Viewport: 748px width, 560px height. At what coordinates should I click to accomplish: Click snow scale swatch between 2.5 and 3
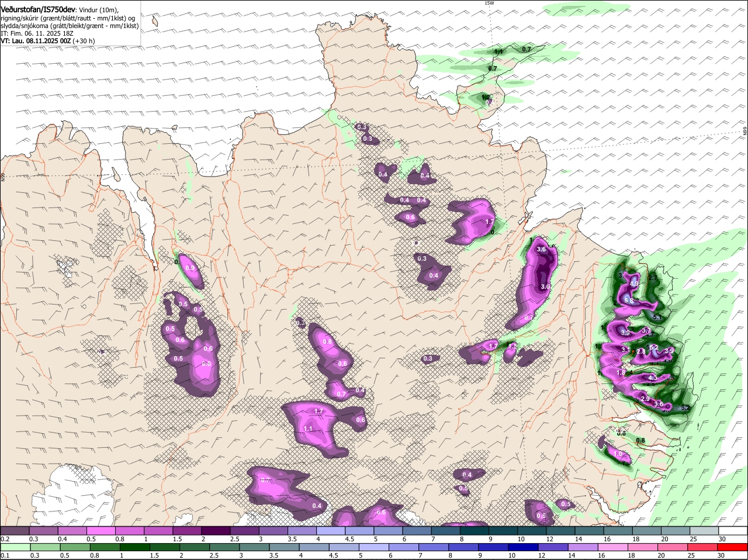244,530
